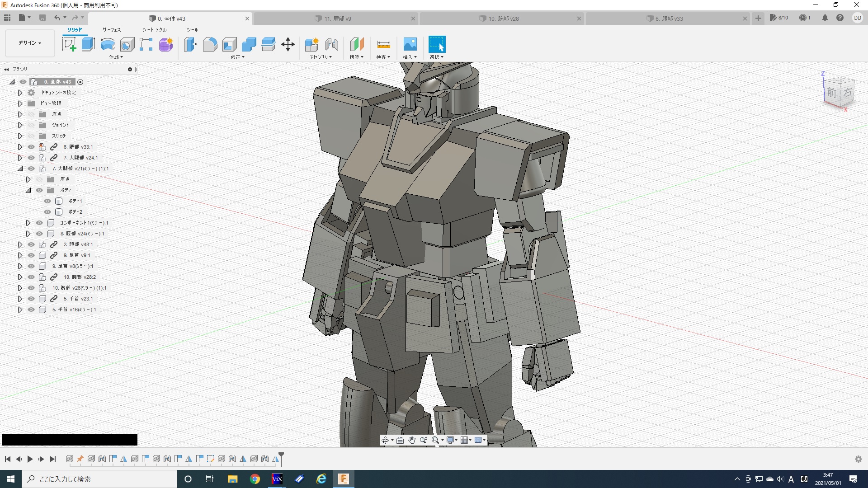Viewport: 868px width, 488px height.
Task: Click the Extrude tool icon
Action: (88, 44)
